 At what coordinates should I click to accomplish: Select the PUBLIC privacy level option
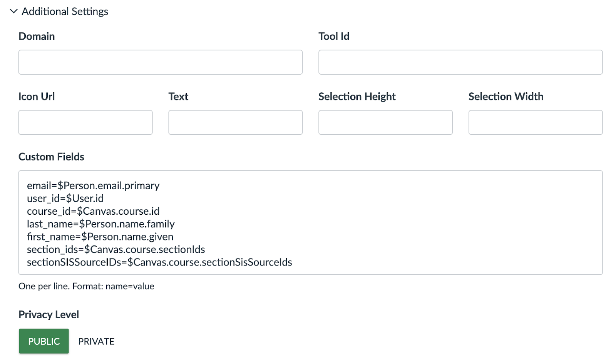44,341
